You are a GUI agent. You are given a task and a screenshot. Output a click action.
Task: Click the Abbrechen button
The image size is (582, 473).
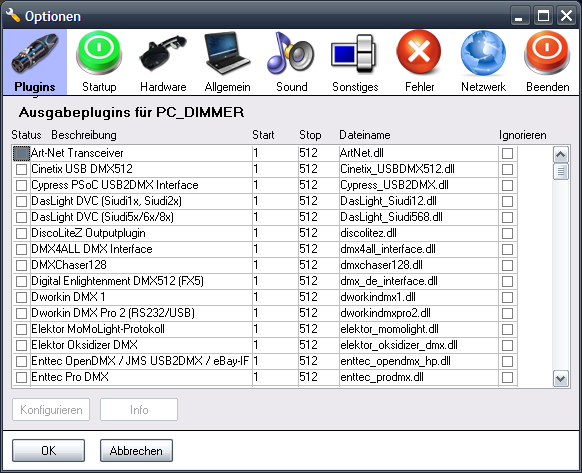click(136, 451)
